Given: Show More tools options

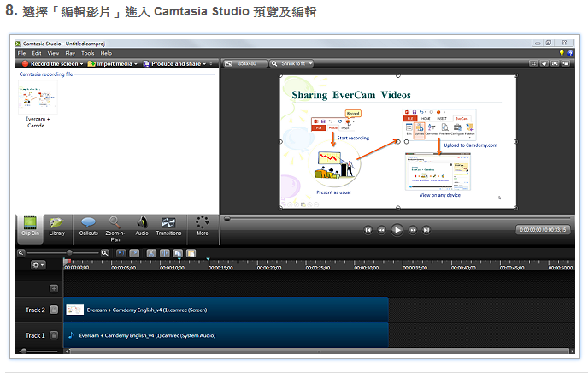Looking at the screenshot, I should tap(202, 225).
